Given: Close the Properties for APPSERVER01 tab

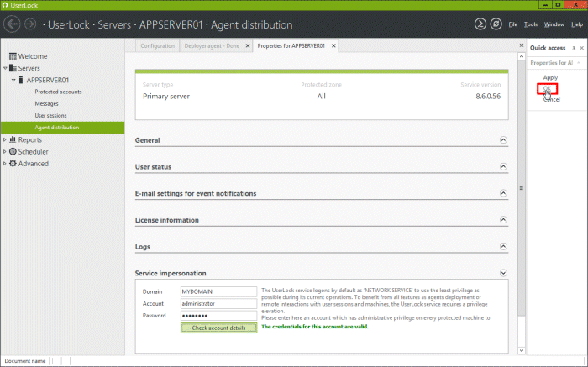Looking at the screenshot, I should pos(333,45).
